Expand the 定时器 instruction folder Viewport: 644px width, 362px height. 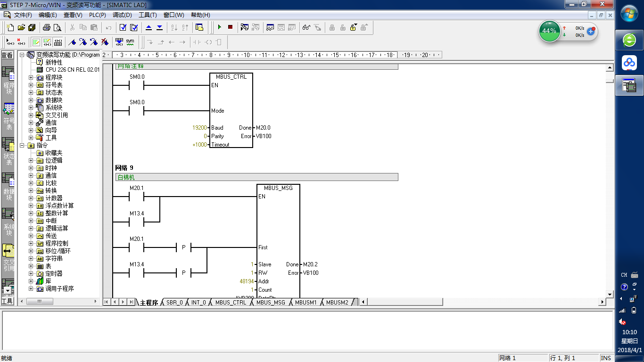31,273
